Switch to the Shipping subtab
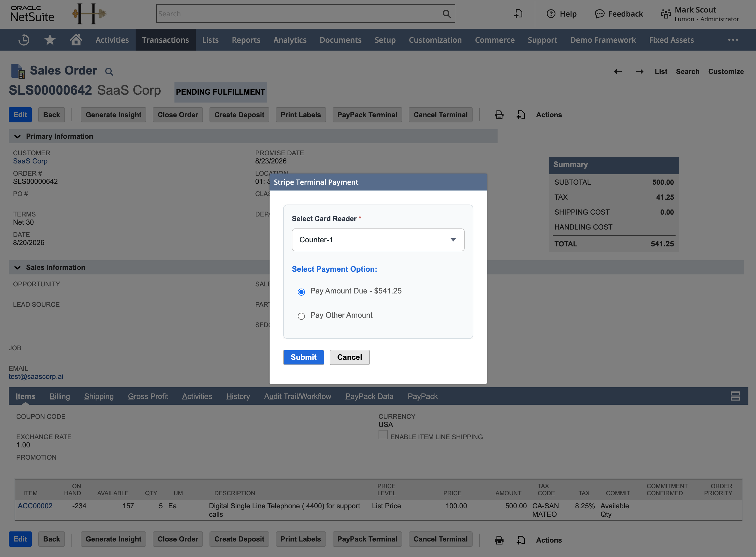 [x=99, y=397]
